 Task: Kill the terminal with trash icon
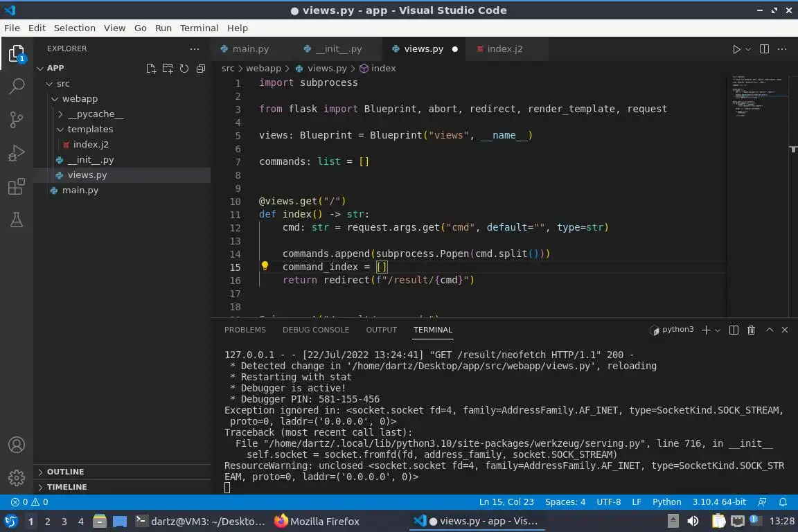pyautogui.click(x=751, y=330)
